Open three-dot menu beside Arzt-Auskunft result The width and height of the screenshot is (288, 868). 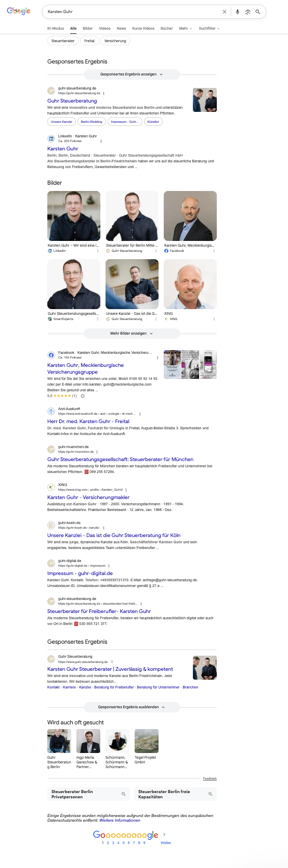(140, 414)
